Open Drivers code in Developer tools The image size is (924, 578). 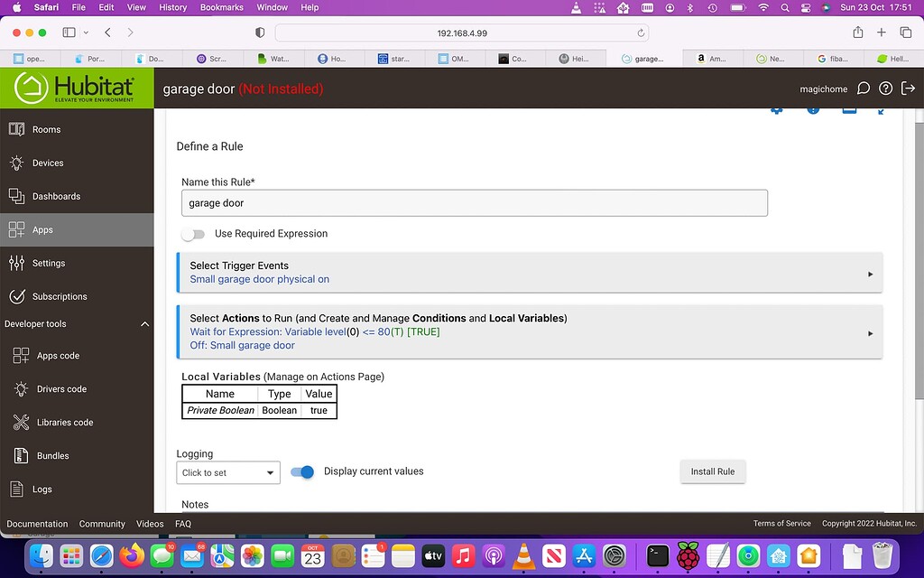(x=61, y=389)
